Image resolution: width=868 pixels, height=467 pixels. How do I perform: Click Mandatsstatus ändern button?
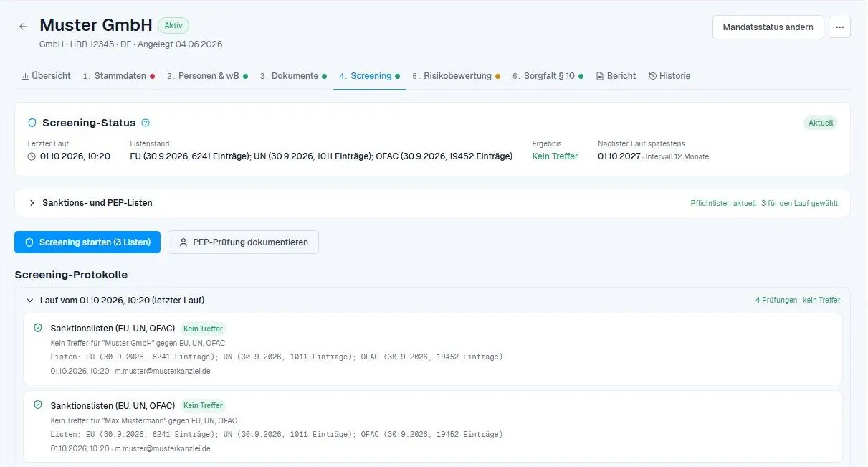point(768,27)
